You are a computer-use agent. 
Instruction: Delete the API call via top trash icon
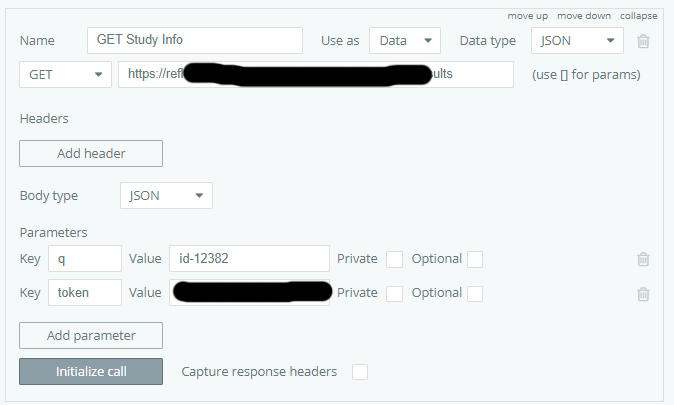coord(643,41)
